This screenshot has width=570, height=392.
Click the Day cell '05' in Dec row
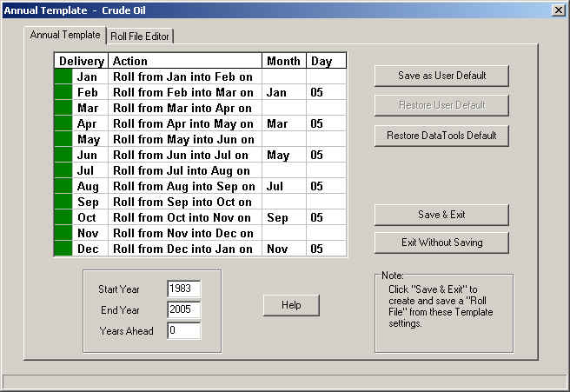click(326, 249)
